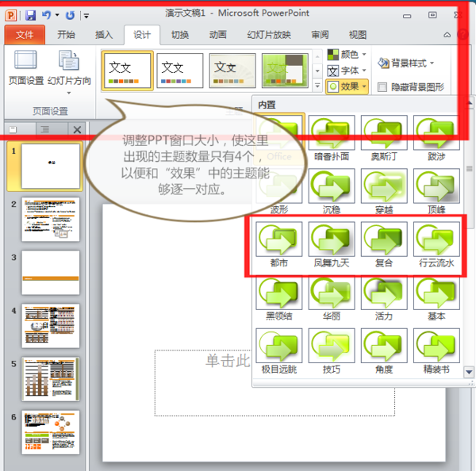Choose the 跋涉 effect

pyautogui.click(x=436, y=138)
